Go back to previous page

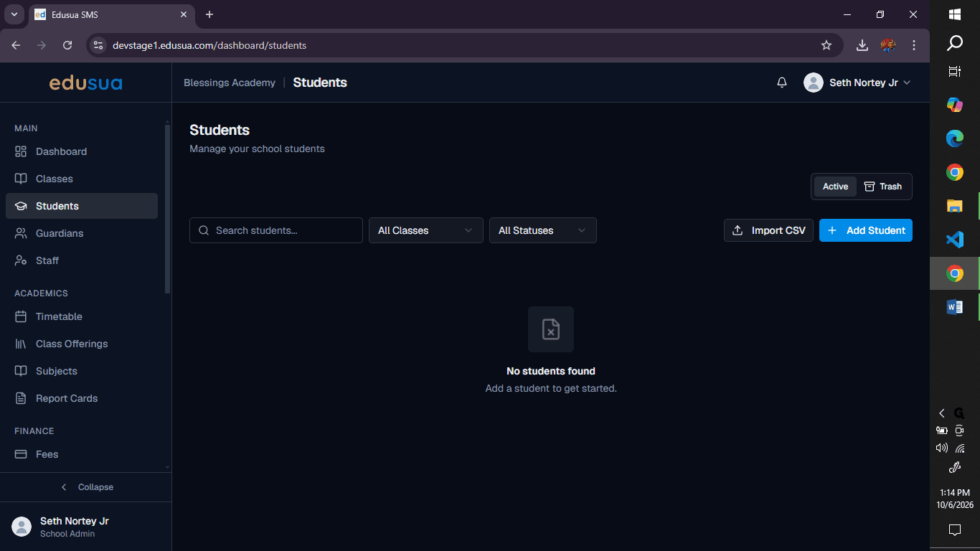[x=17, y=45]
